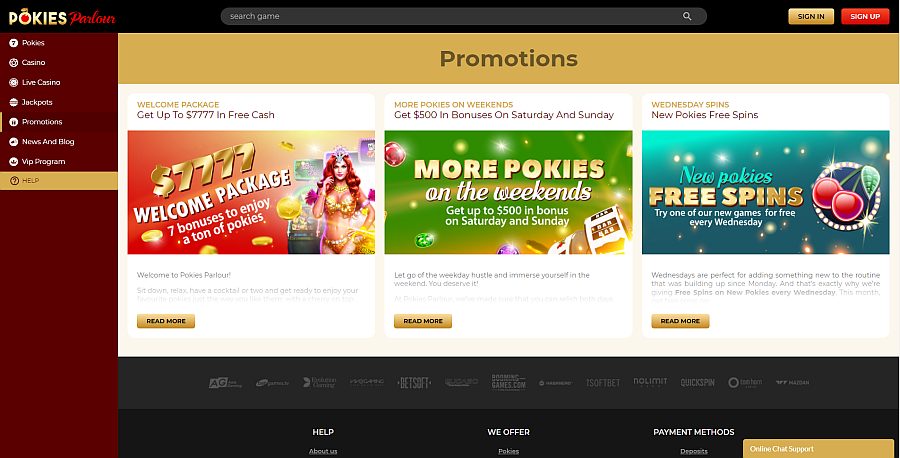Screen dimensions: 900x458
Task: Click Read More under Wednesday Spins
Action: [x=680, y=321]
